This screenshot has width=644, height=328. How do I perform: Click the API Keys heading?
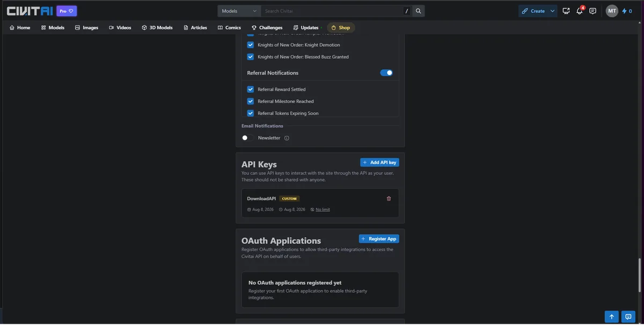pyautogui.click(x=259, y=165)
